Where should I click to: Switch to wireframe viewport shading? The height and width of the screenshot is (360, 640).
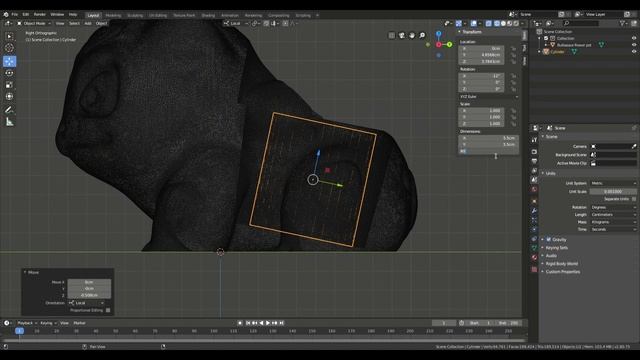click(x=497, y=23)
